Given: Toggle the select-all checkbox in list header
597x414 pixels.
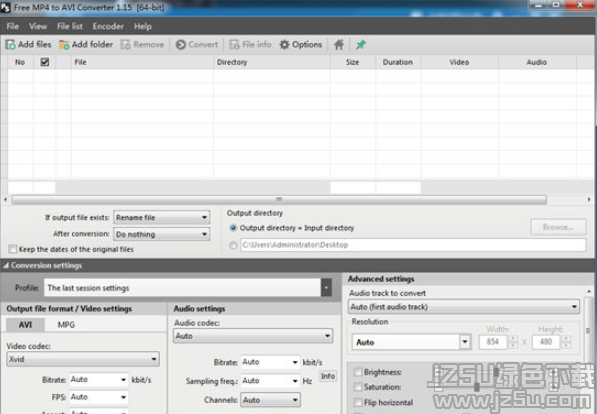Looking at the screenshot, I should point(45,62).
